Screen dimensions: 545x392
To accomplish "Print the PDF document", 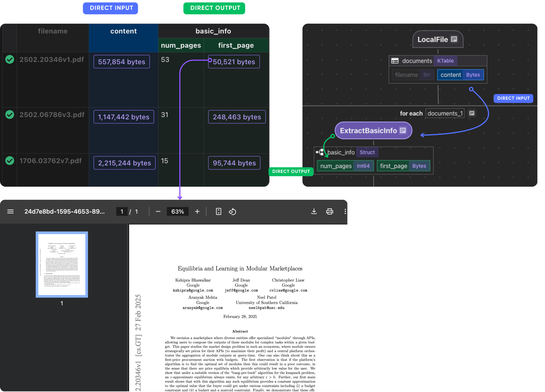I will click(x=329, y=211).
